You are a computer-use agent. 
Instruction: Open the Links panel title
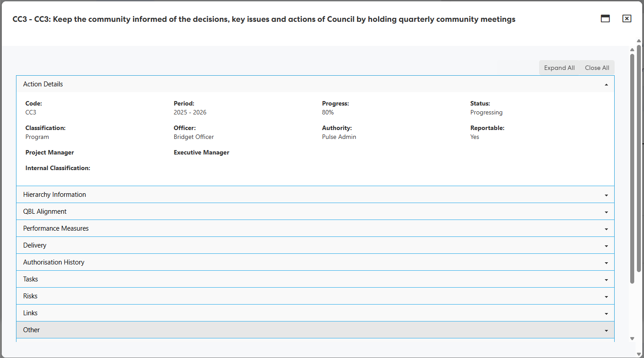coord(30,313)
